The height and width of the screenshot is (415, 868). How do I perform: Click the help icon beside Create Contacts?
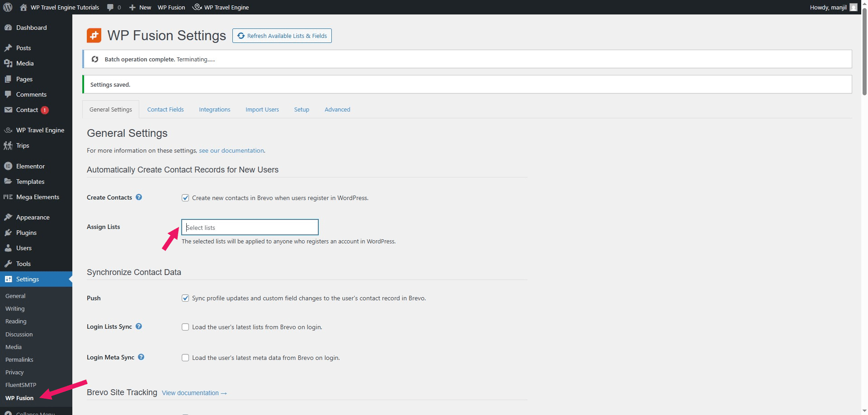[x=139, y=197]
